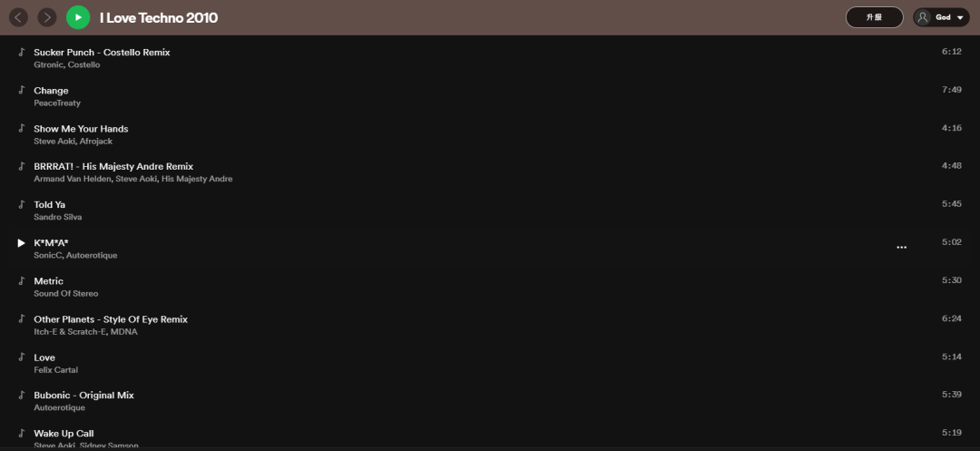Image resolution: width=980 pixels, height=451 pixels.
Task: Play K*M*A* using its white play triangle
Action: (x=21, y=243)
